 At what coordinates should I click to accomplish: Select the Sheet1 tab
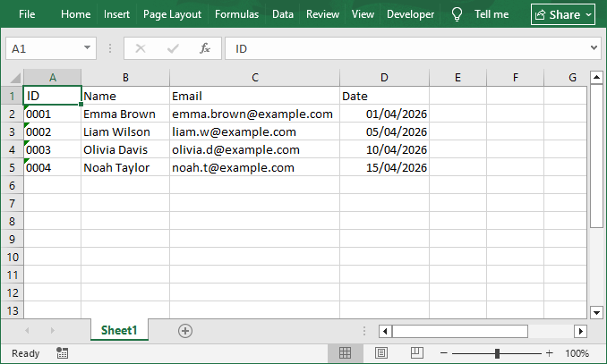(x=119, y=330)
